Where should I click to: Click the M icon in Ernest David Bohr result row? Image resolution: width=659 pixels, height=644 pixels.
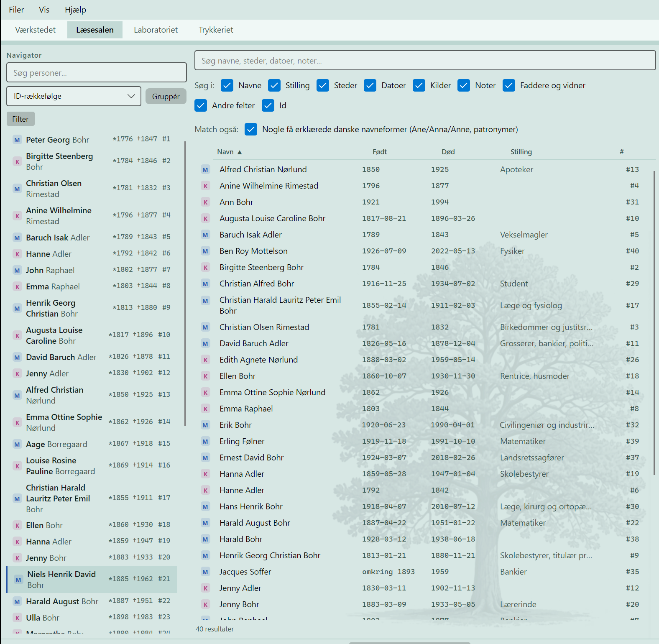205,458
